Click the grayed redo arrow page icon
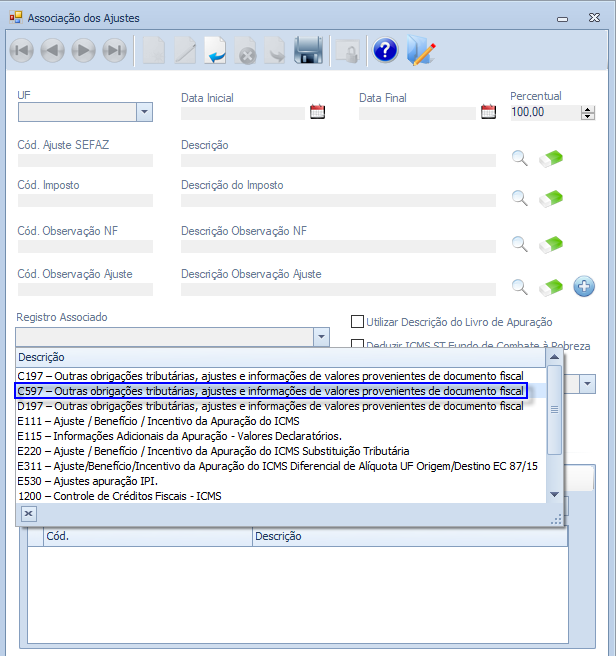Viewport: 616px width, 656px height. 276,51
